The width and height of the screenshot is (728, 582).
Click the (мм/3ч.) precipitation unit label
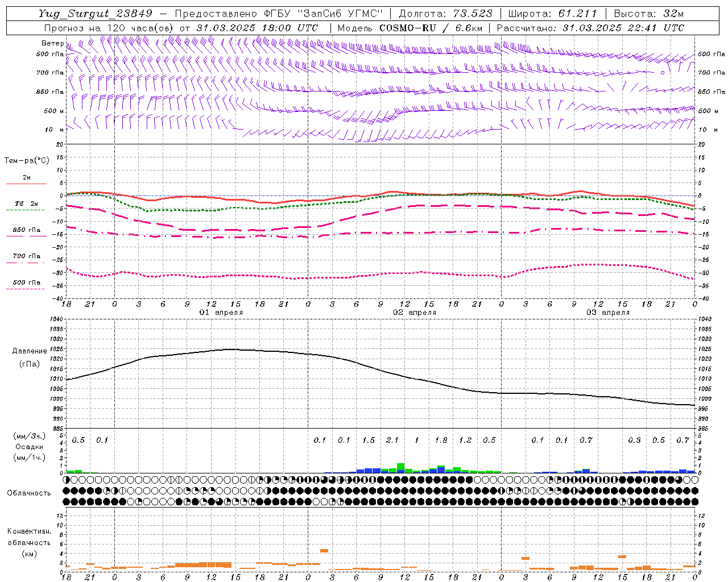30,436
